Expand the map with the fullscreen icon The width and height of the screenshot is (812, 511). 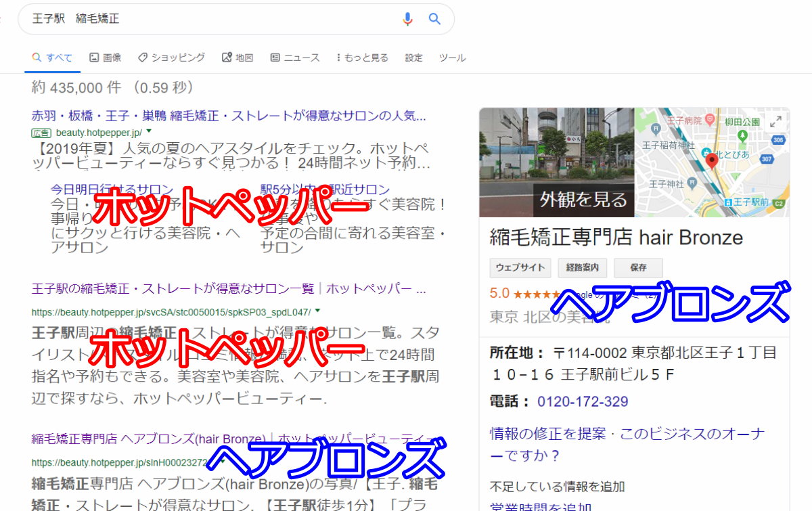point(775,121)
